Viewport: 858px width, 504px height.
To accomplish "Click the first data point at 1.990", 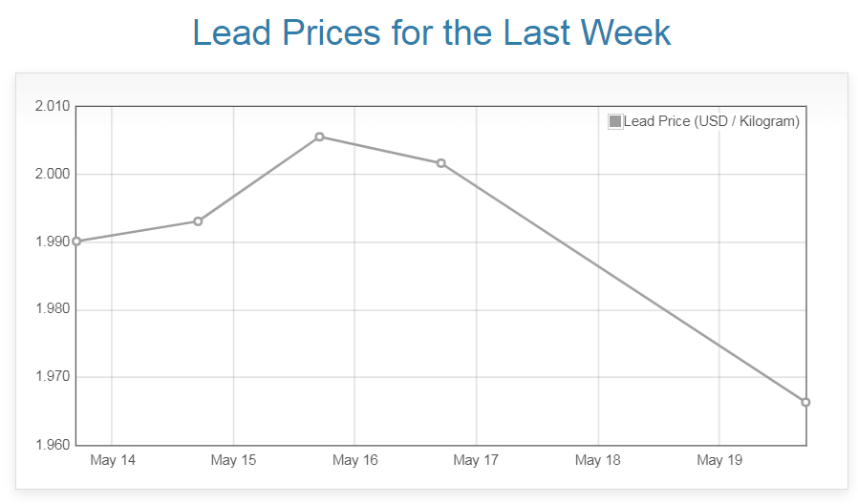I will click(76, 241).
